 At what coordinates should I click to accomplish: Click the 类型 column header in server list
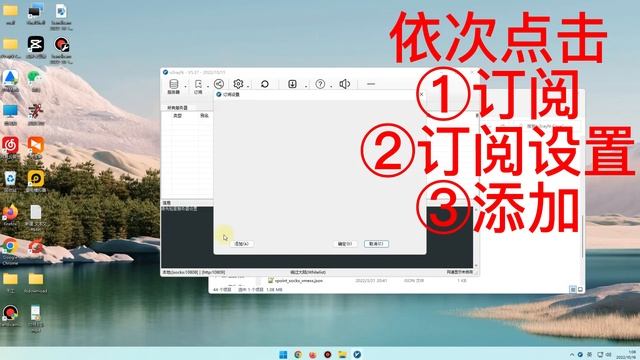point(177,116)
